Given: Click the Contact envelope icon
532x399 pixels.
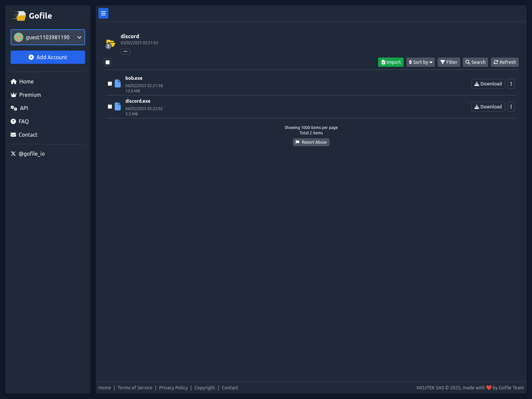Looking at the screenshot, I should click(x=13, y=135).
